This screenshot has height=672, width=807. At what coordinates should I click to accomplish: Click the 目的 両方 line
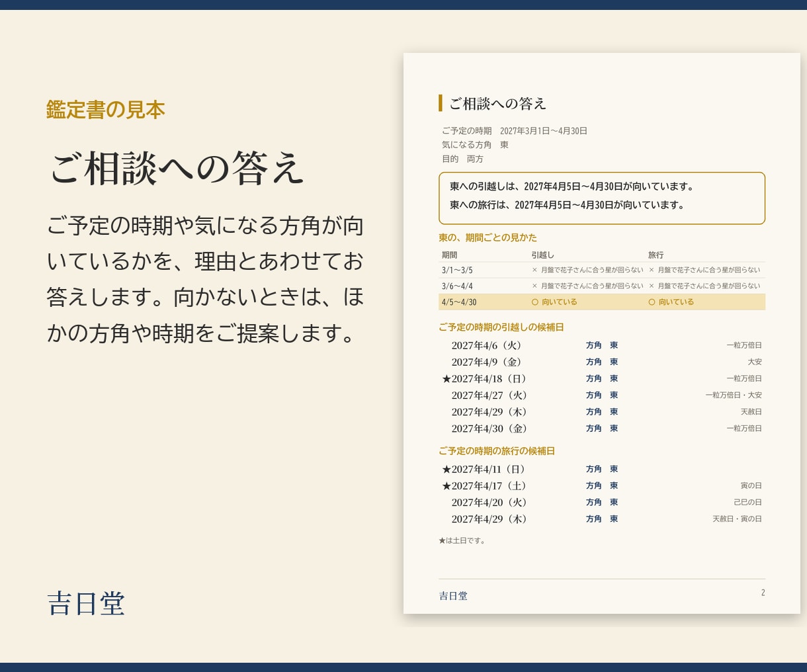[x=462, y=159]
